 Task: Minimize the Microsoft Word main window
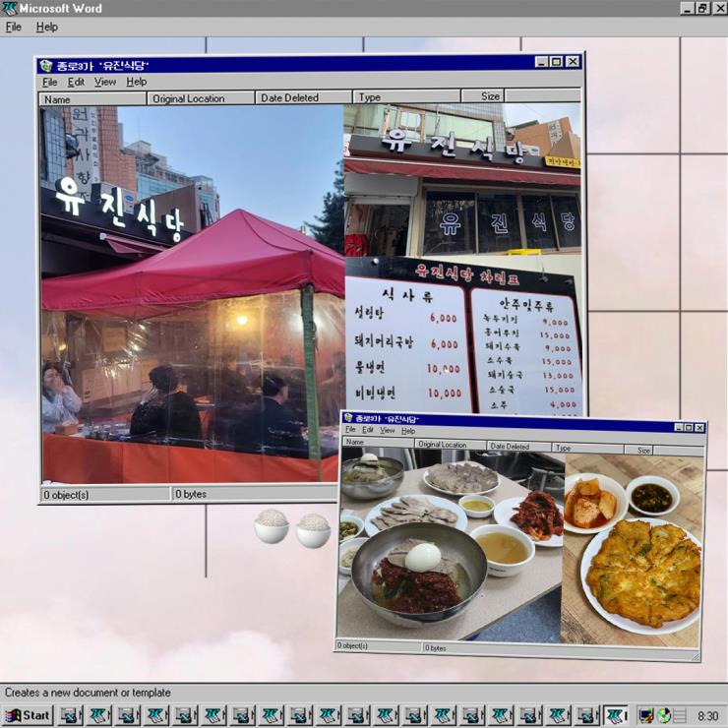[x=688, y=8]
